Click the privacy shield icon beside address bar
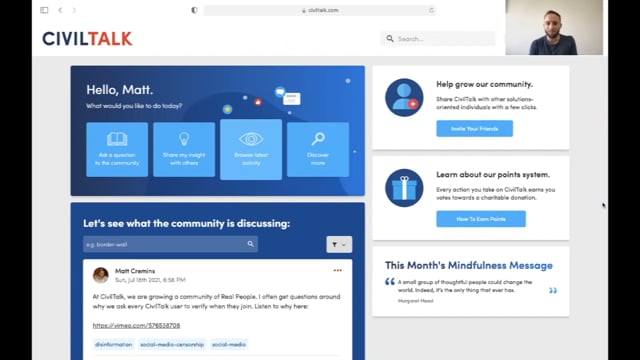640x360 pixels. click(194, 10)
